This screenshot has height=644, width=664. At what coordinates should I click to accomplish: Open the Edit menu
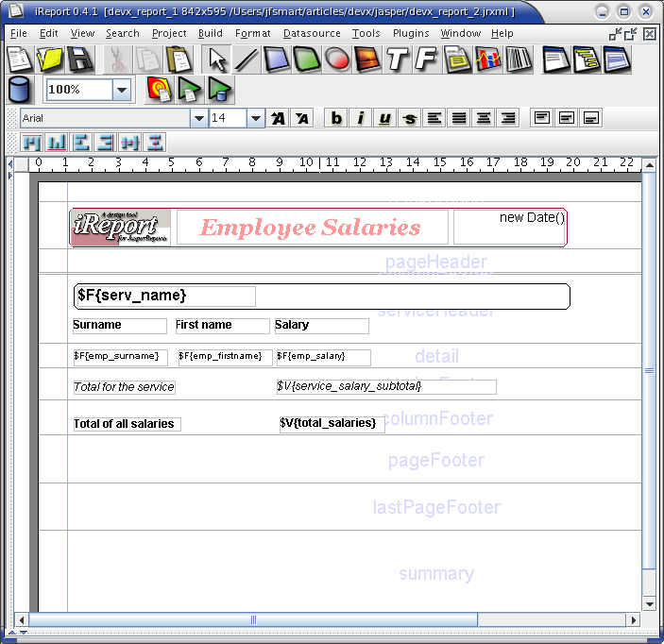48,33
